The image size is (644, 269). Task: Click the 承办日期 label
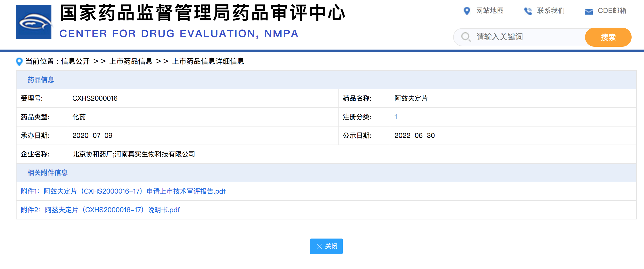pyautogui.click(x=35, y=136)
